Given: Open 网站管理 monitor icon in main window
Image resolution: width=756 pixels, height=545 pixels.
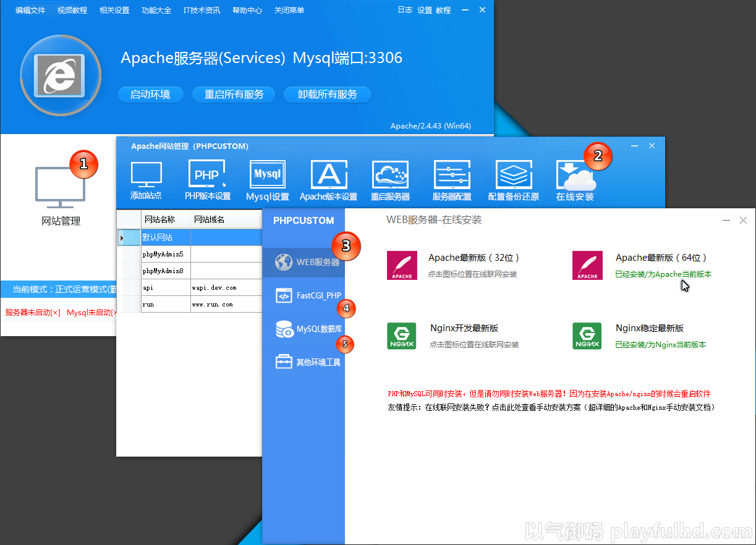Looking at the screenshot, I should [60, 187].
